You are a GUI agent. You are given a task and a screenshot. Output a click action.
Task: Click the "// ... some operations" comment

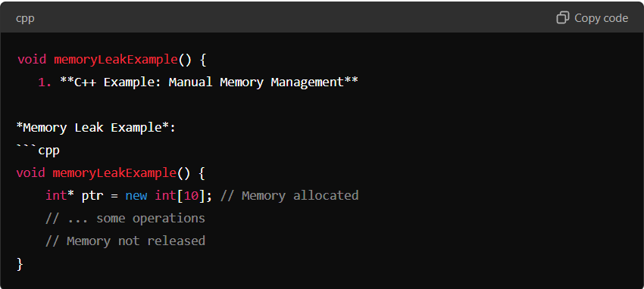point(125,218)
